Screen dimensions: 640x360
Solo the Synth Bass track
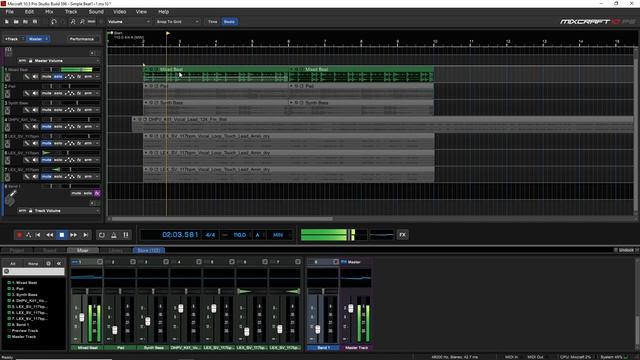(x=58, y=110)
